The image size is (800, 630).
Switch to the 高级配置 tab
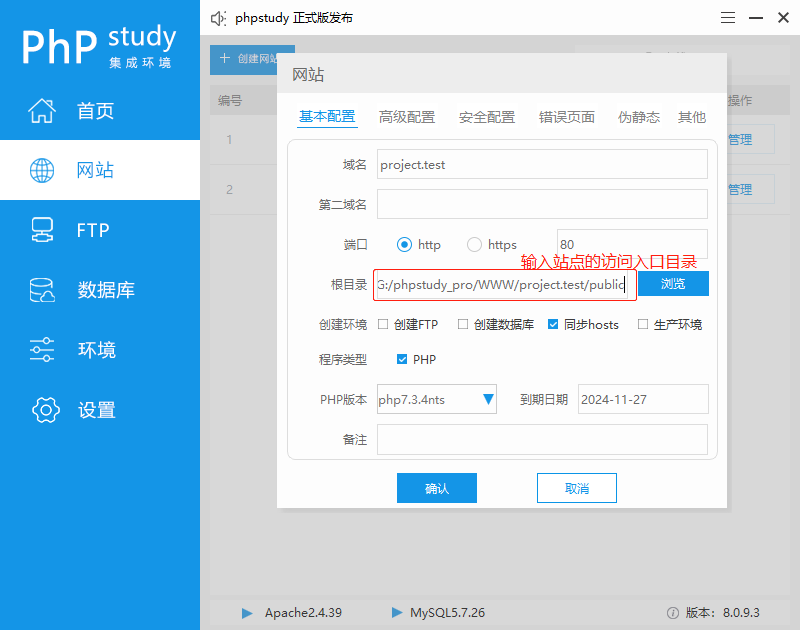click(x=407, y=116)
